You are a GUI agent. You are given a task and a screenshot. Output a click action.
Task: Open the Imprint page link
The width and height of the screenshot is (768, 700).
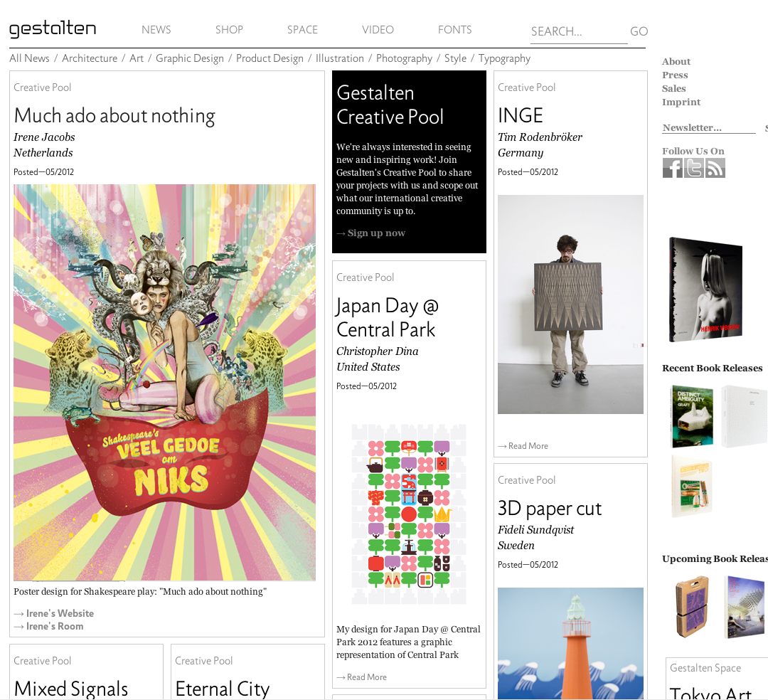pyautogui.click(x=681, y=102)
